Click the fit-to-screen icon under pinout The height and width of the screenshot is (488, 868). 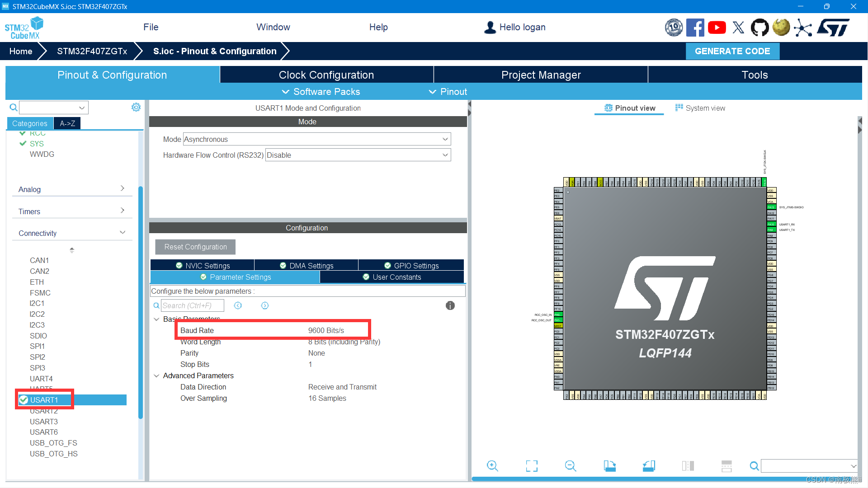pyautogui.click(x=532, y=466)
